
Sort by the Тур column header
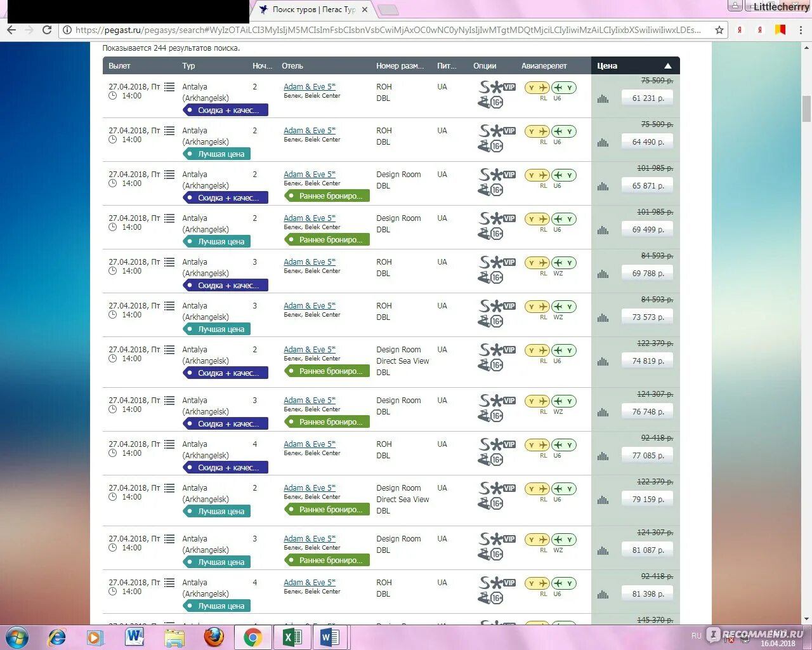[188, 66]
